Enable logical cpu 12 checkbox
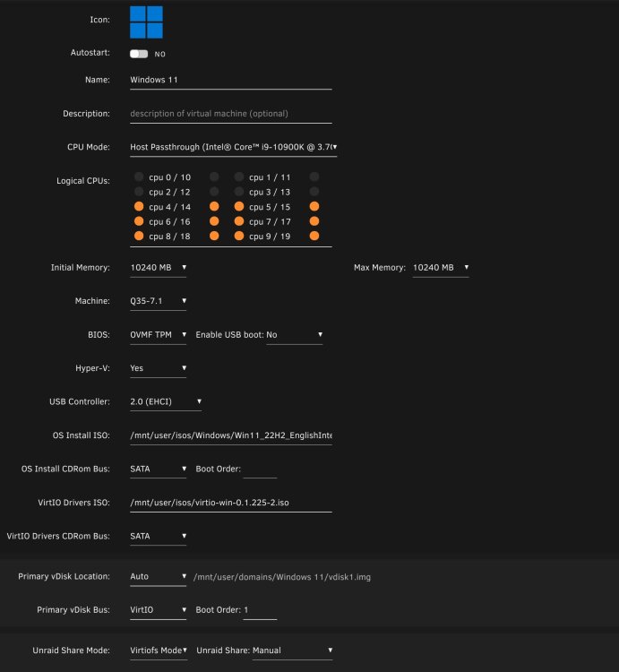 [x=214, y=192]
